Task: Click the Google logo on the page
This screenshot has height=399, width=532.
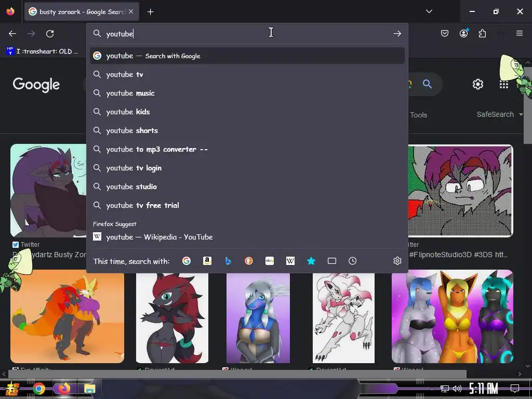Action: (x=36, y=85)
